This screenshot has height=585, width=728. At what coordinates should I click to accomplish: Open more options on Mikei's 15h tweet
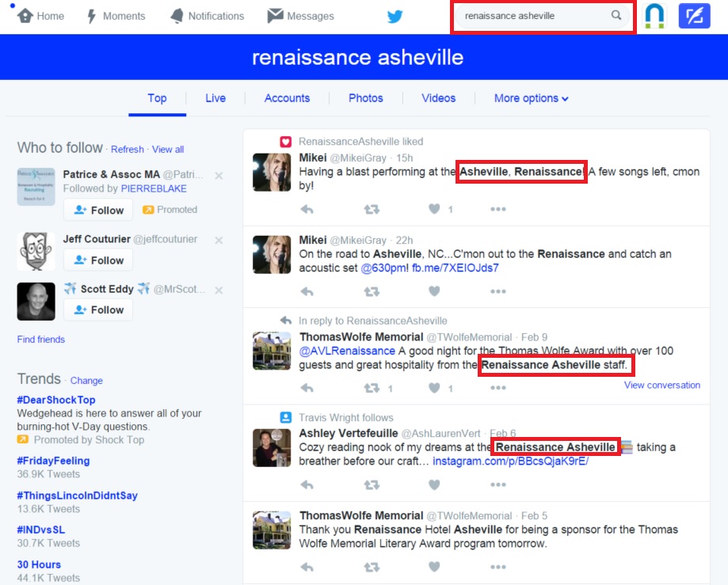[497, 209]
